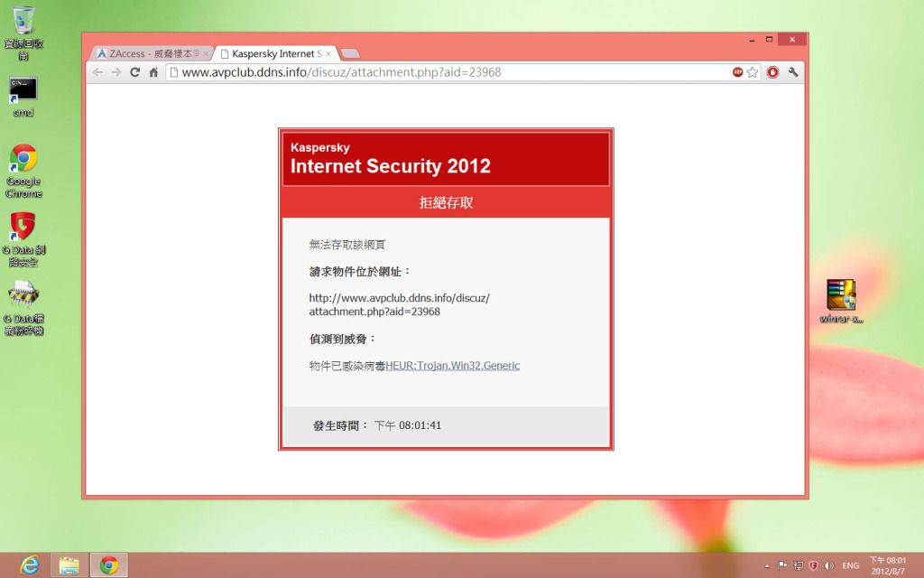Show hidden tray icons arrow

click(767, 566)
